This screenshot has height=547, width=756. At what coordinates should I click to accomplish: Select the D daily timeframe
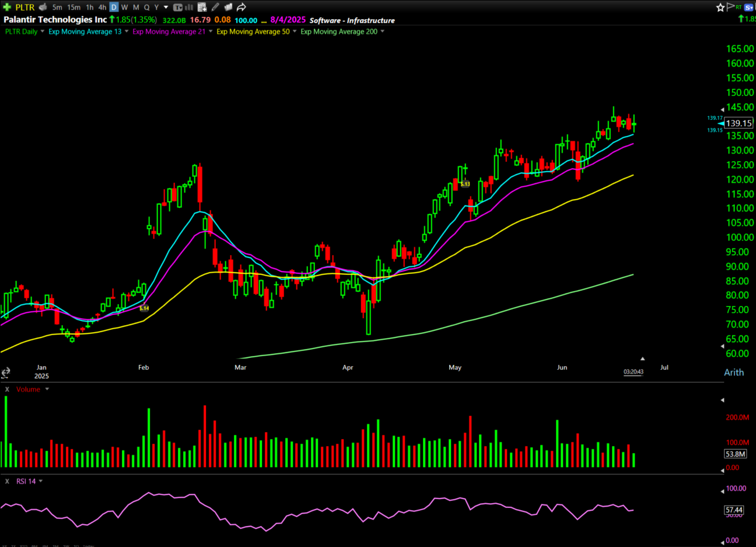point(114,7)
